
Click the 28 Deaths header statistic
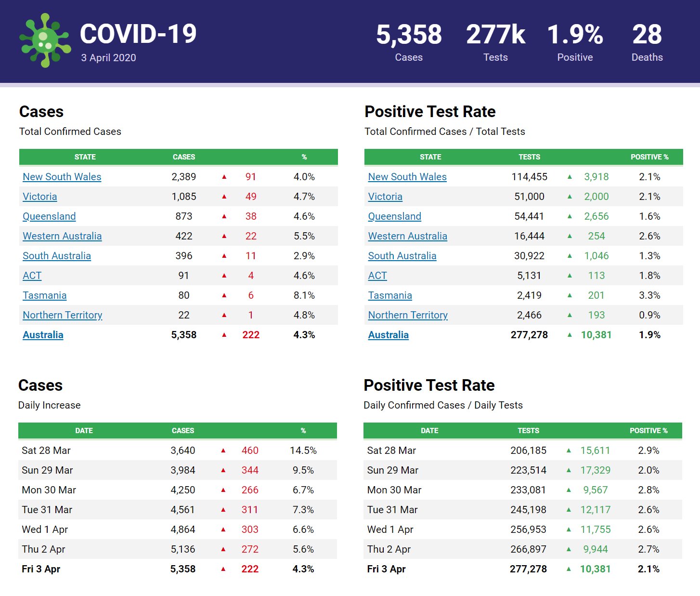coord(647,42)
